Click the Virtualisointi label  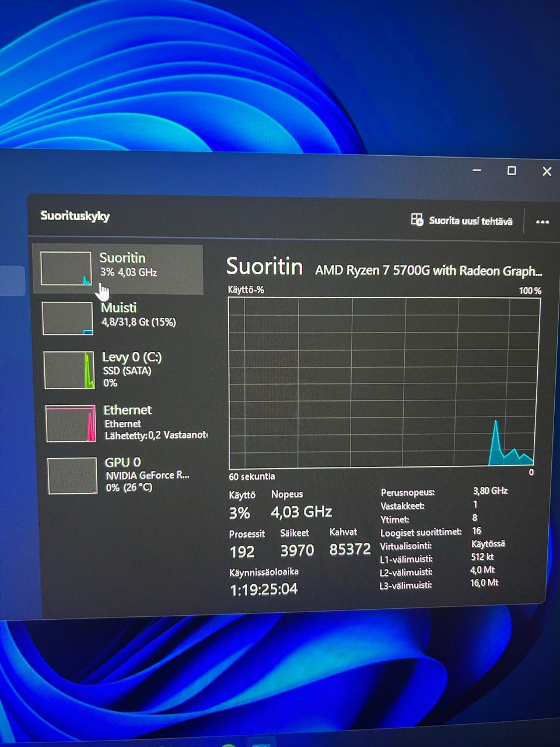[406, 546]
